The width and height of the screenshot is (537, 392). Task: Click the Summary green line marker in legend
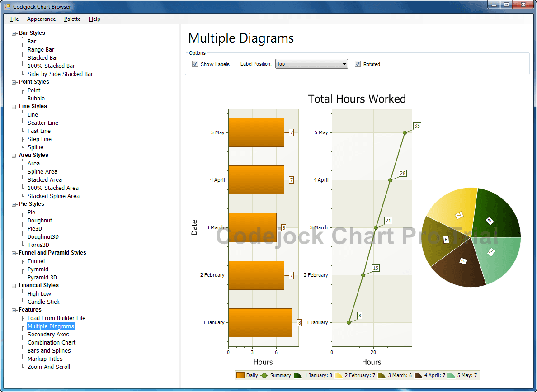tap(264, 375)
